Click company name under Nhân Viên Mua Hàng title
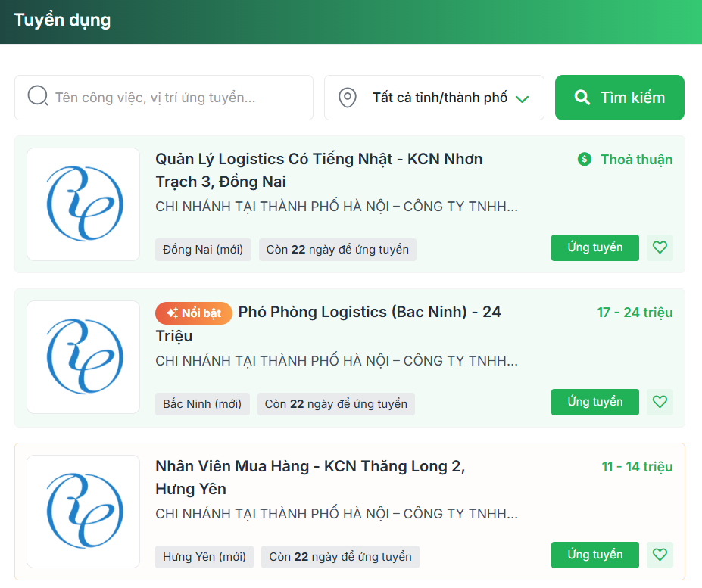The width and height of the screenshot is (702, 588). coord(336,514)
